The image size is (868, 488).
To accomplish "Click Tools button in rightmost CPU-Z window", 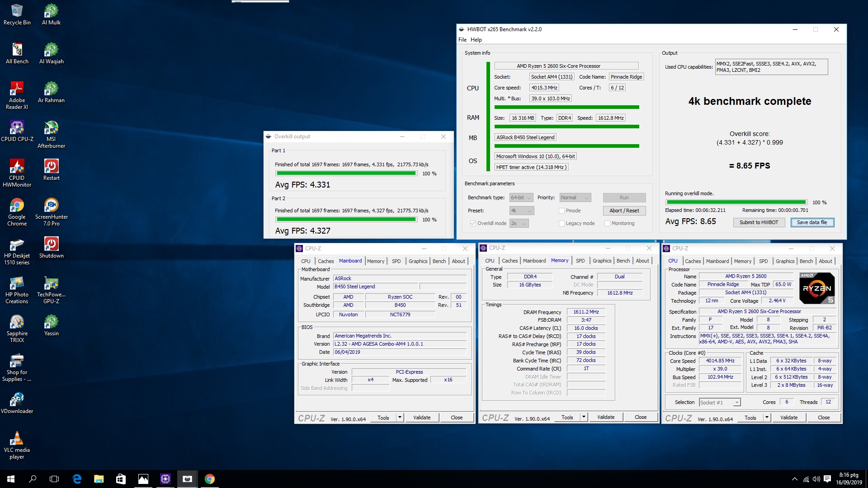I will (750, 418).
